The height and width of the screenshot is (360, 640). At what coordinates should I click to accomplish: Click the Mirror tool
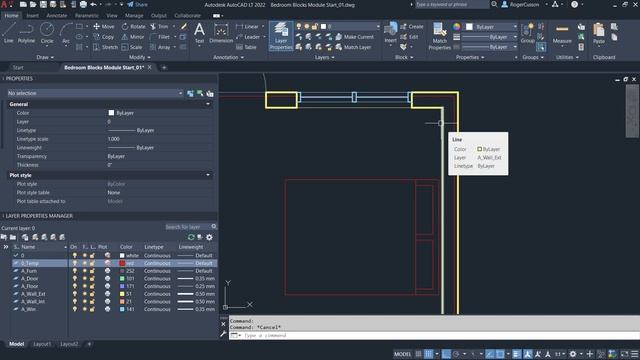133,37
